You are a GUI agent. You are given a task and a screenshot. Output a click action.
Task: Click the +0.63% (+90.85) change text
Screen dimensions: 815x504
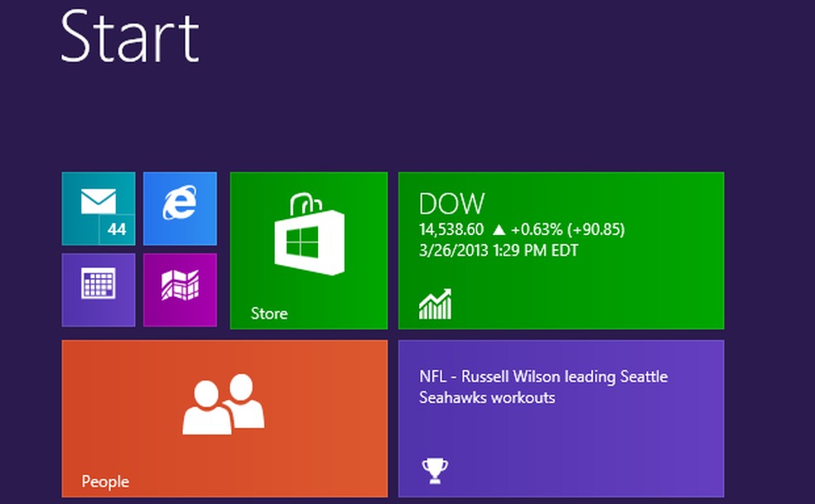point(567,229)
